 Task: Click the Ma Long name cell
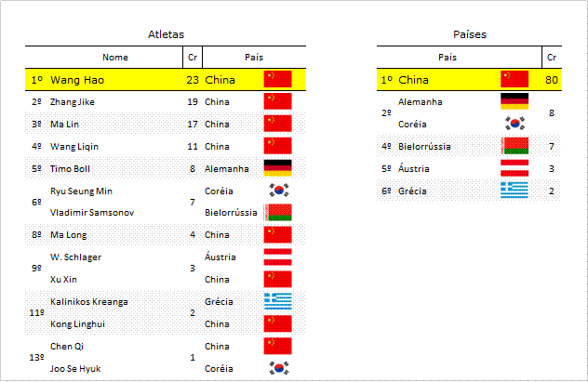tap(68, 235)
